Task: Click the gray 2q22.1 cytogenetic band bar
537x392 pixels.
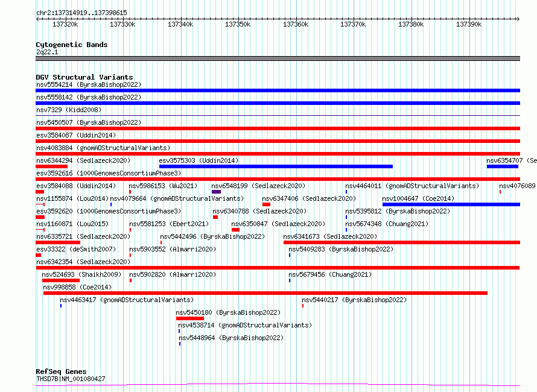Action: coord(278,58)
